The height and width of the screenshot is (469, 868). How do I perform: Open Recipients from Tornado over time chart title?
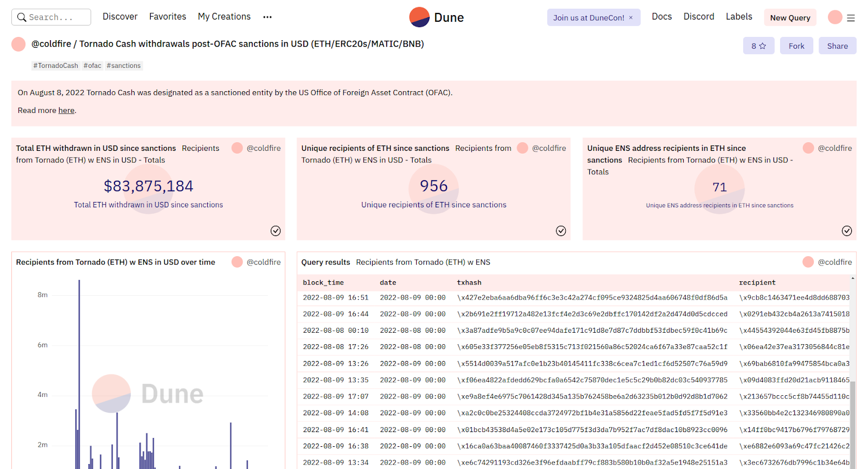(x=116, y=262)
